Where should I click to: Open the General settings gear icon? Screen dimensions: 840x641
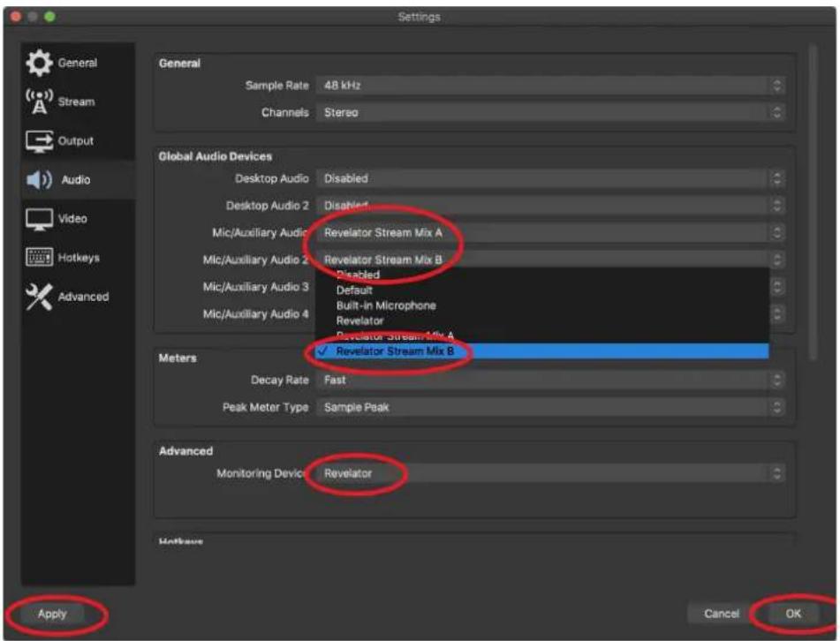pos(39,63)
